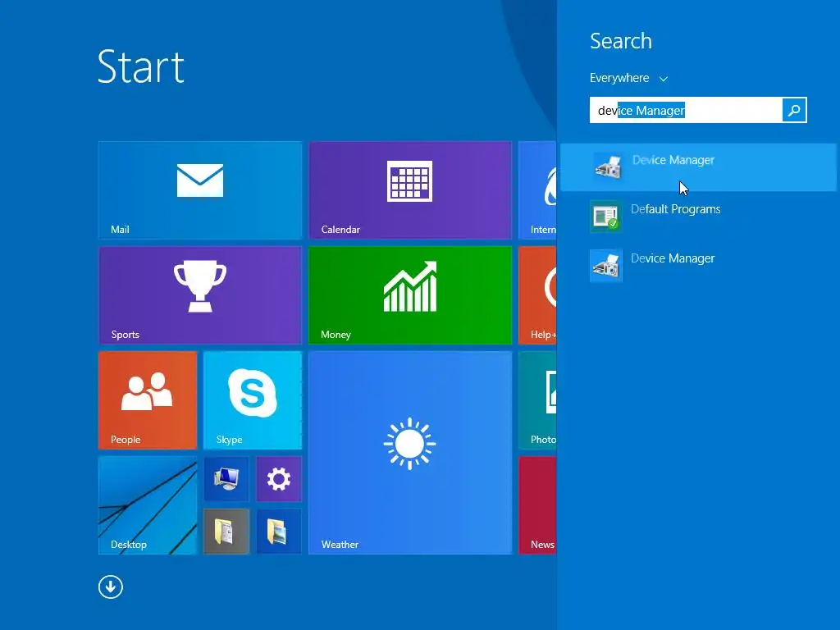Expand the Everywhere search scope dropdown

click(x=629, y=78)
